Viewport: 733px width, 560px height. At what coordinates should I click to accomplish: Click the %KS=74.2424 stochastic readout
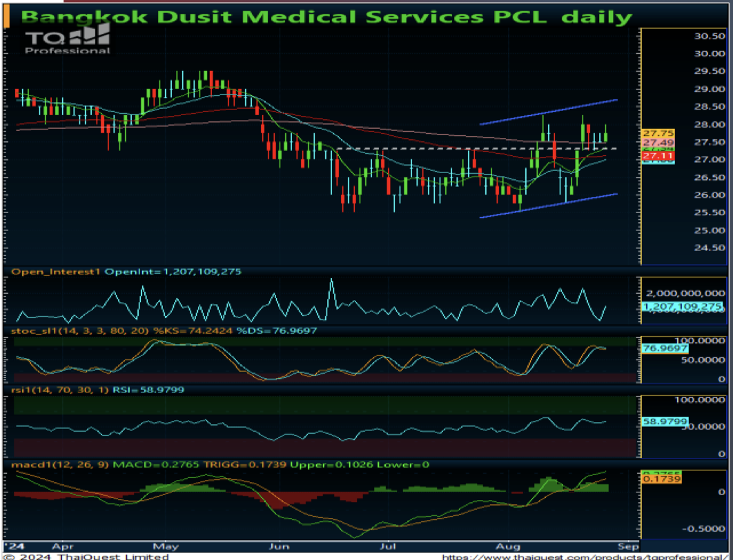coord(193,330)
